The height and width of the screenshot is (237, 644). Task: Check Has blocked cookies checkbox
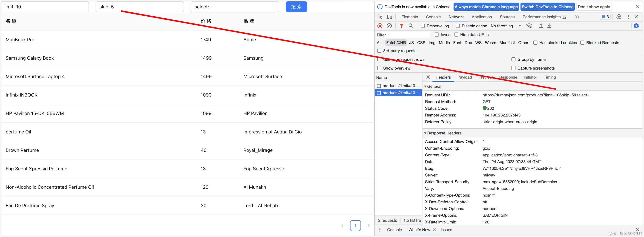coord(535,43)
